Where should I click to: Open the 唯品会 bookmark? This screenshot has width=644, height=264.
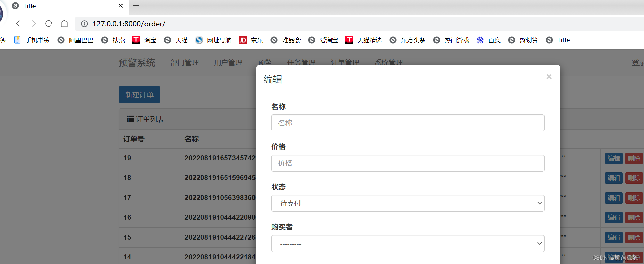pyautogui.click(x=286, y=40)
